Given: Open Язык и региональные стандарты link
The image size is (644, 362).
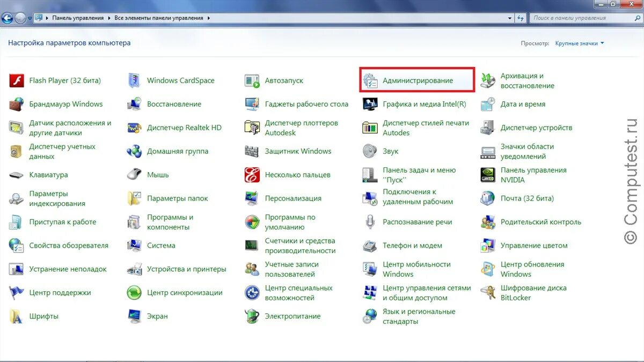Looking at the screenshot, I should click(419, 316).
